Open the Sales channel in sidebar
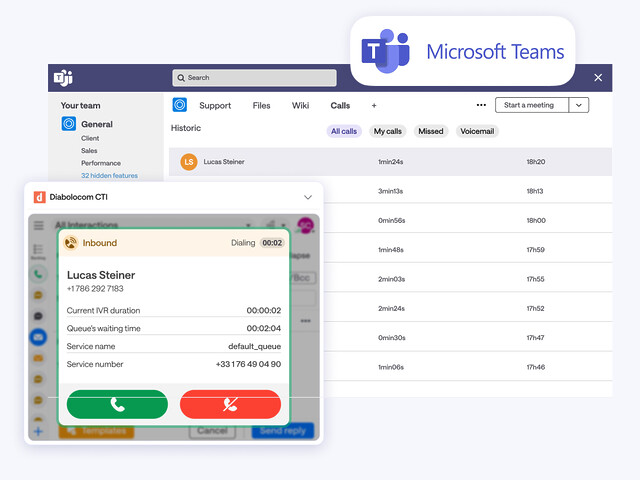The width and height of the screenshot is (640, 480). coord(89,150)
